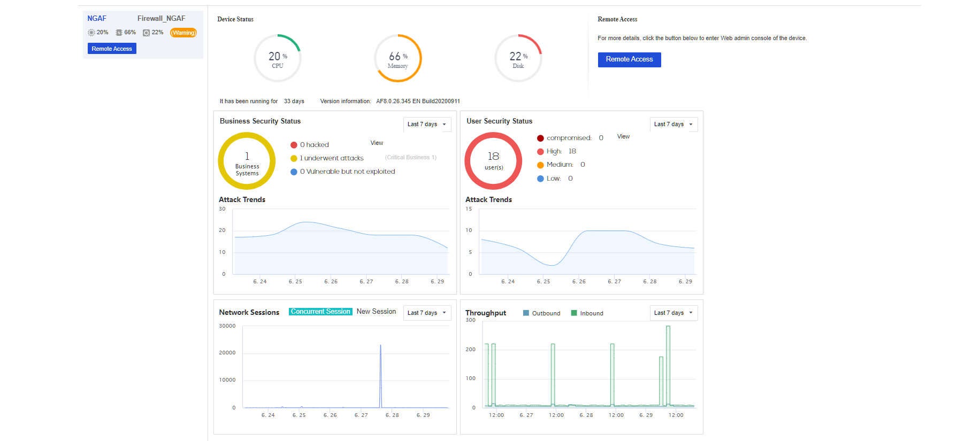Select the NGAF device link
980x441 pixels.
[x=97, y=18]
